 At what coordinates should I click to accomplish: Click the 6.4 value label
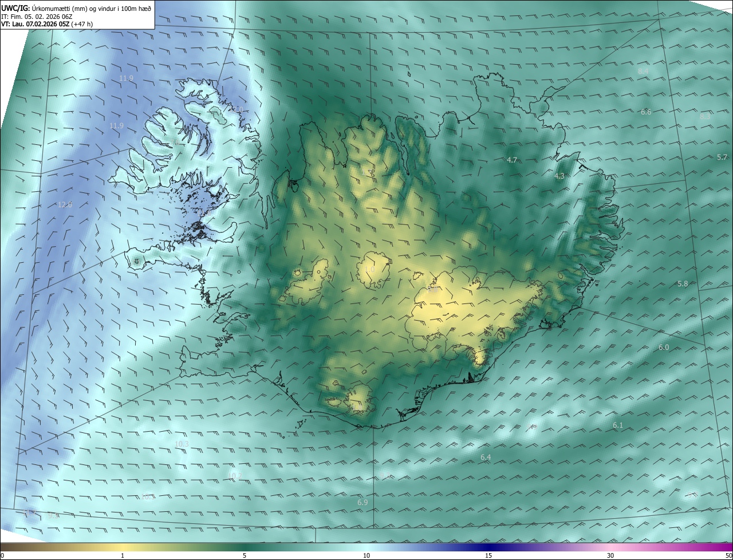pyautogui.click(x=486, y=458)
